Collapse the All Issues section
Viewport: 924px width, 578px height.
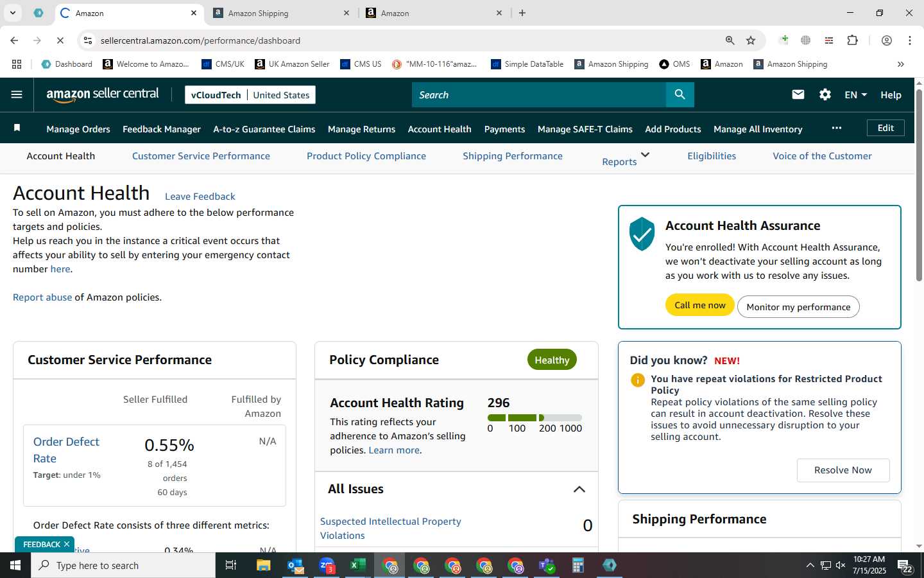point(579,489)
